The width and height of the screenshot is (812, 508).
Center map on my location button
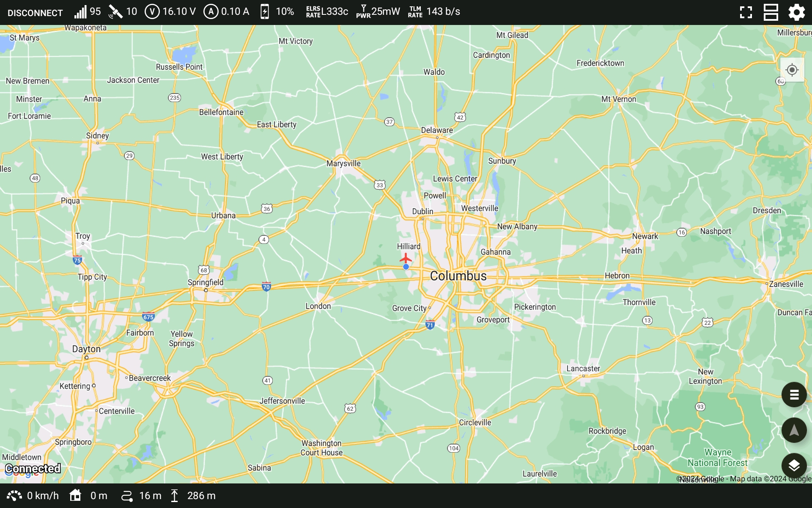click(x=792, y=70)
